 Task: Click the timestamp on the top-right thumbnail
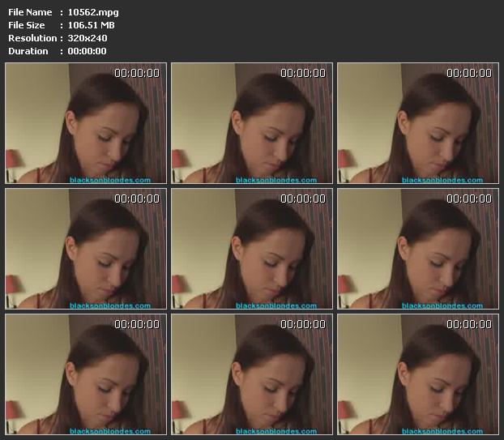[469, 73]
